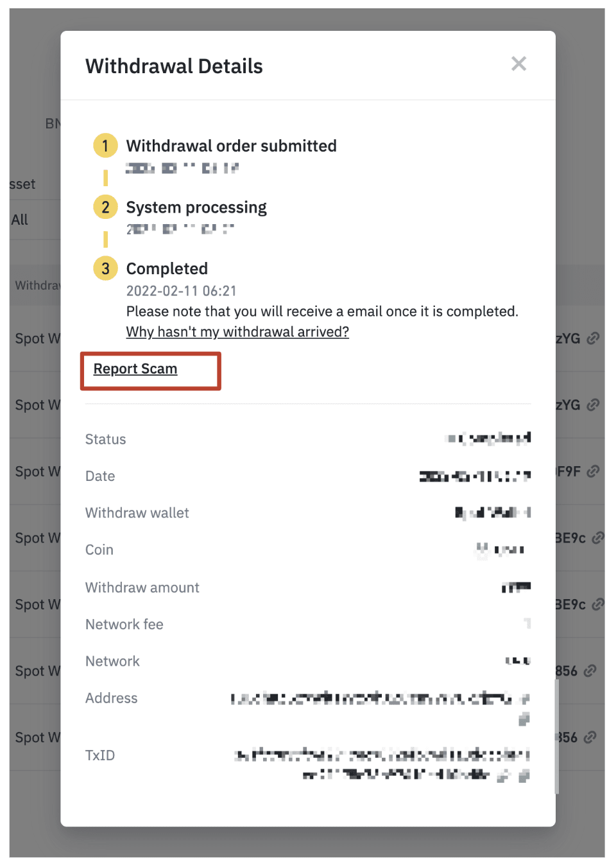Copy the TxID using its copy icon
616x863 pixels.
click(x=524, y=776)
